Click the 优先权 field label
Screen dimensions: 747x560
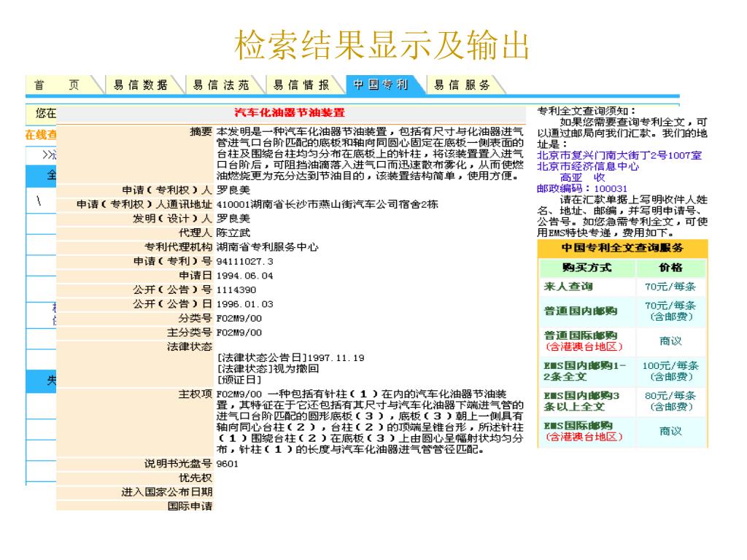coord(195,478)
